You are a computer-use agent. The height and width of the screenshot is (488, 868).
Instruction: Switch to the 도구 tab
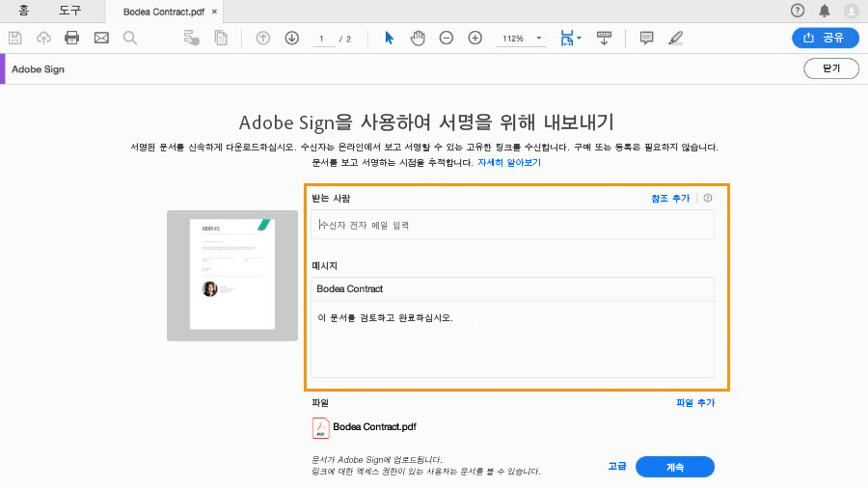click(69, 11)
